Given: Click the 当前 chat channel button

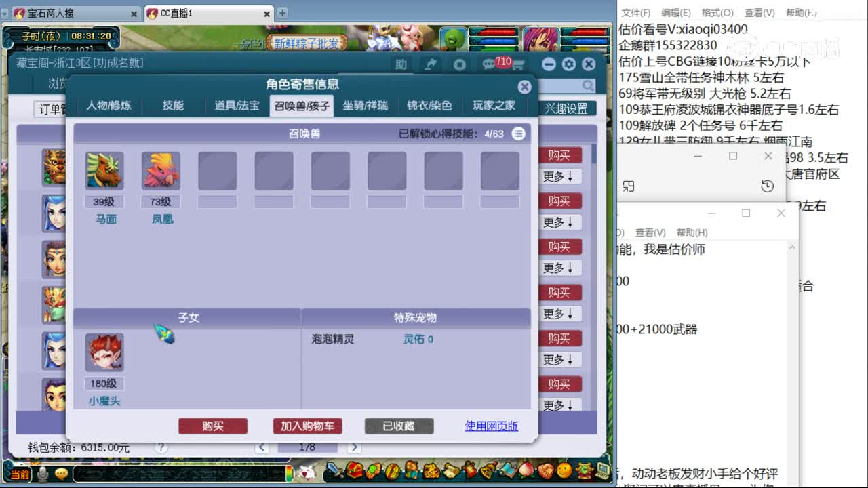Looking at the screenshot, I should [x=20, y=474].
